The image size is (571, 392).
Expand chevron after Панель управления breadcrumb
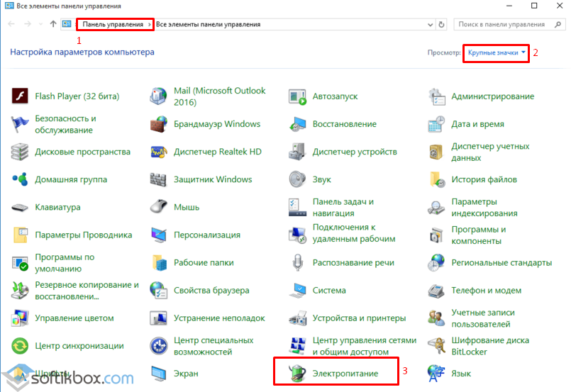(150, 24)
